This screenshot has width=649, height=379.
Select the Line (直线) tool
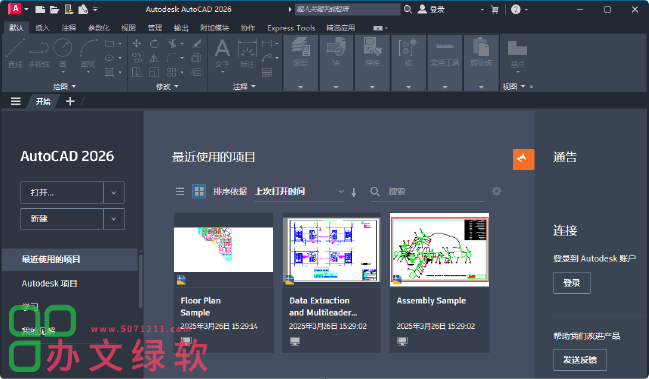[15, 53]
